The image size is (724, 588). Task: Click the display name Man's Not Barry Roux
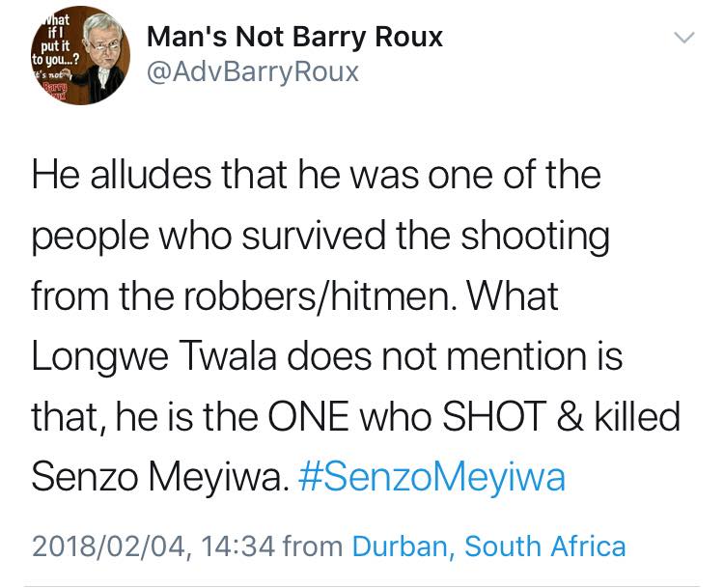294,37
